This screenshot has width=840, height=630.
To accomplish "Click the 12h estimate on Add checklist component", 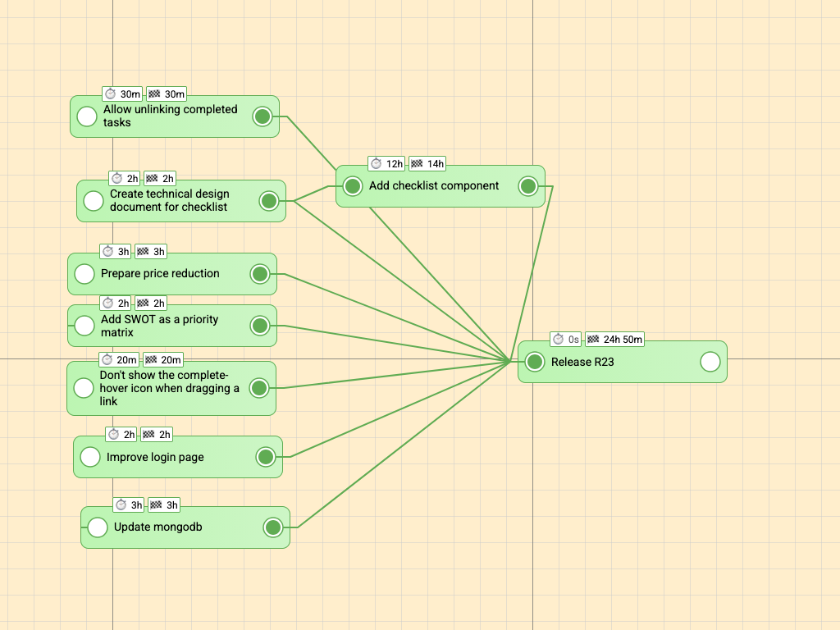I will [394, 164].
